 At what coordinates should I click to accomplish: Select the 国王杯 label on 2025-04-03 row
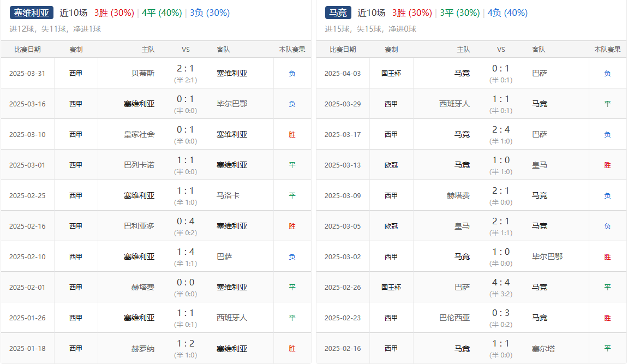click(x=391, y=73)
